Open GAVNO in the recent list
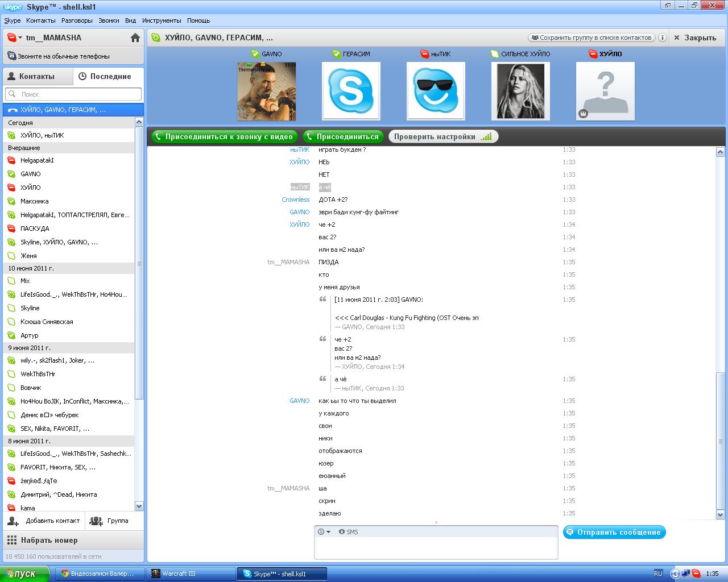Image resolution: width=728 pixels, height=582 pixels. [x=69, y=174]
